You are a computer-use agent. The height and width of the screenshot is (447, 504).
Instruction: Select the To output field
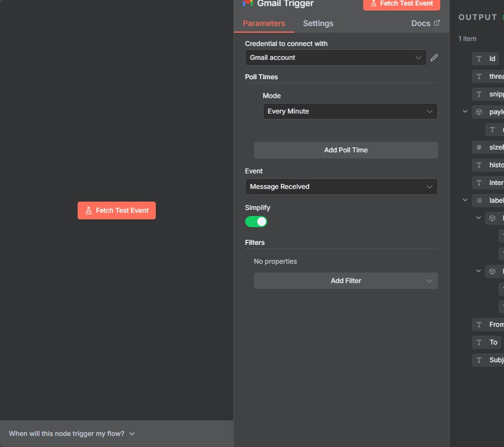point(487,342)
